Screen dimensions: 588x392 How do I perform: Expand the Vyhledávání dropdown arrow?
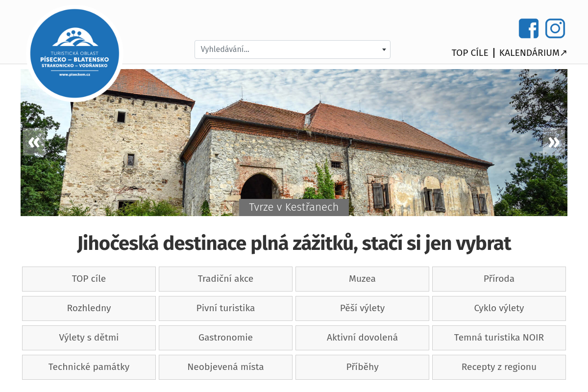click(384, 49)
